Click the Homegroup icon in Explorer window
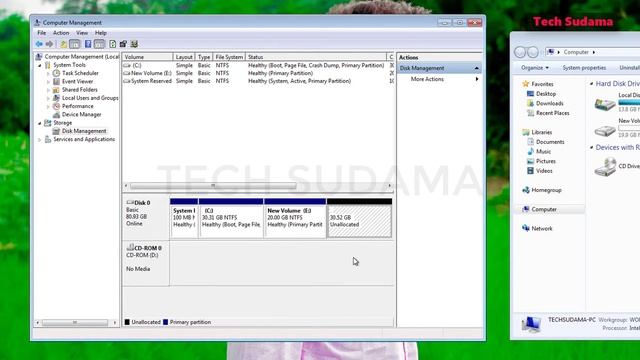Image resolution: width=640 pixels, height=360 pixels. [x=526, y=190]
